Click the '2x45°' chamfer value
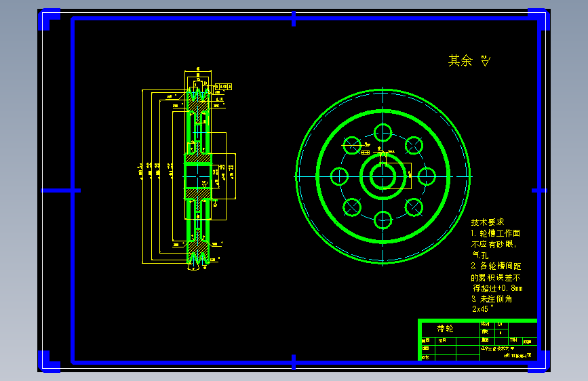This screenshot has height=381, width=588. coord(483,309)
